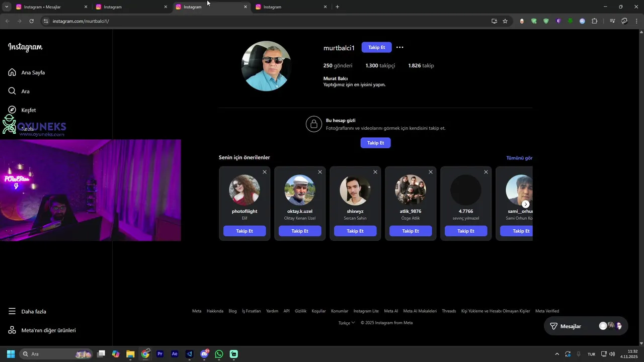644x362 pixels.
Task: Open the Windows Start menu
Action: pyautogui.click(x=11, y=354)
